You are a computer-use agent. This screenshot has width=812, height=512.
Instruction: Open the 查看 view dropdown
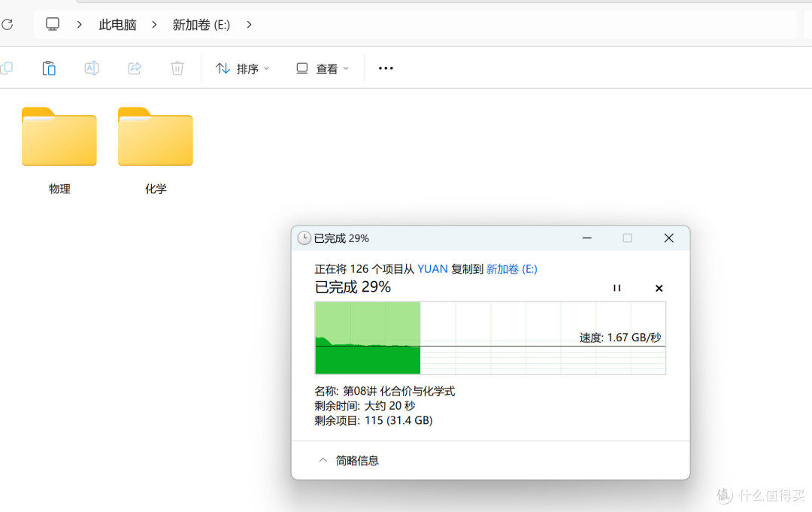tap(322, 68)
